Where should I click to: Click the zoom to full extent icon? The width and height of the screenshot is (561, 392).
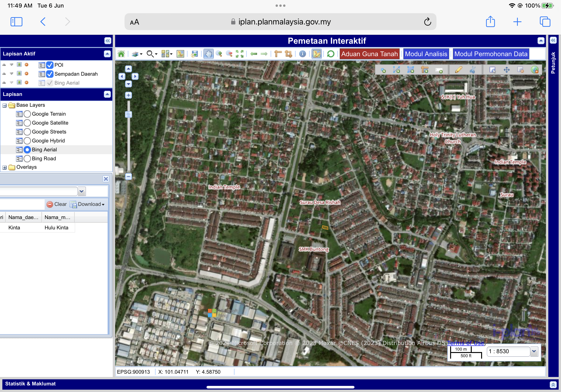coord(239,54)
